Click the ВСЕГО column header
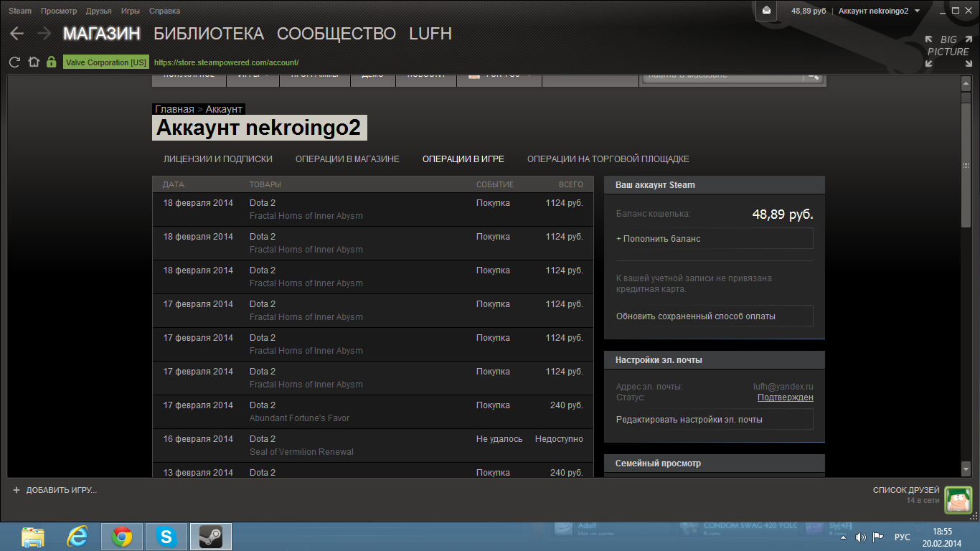 point(571,185)
